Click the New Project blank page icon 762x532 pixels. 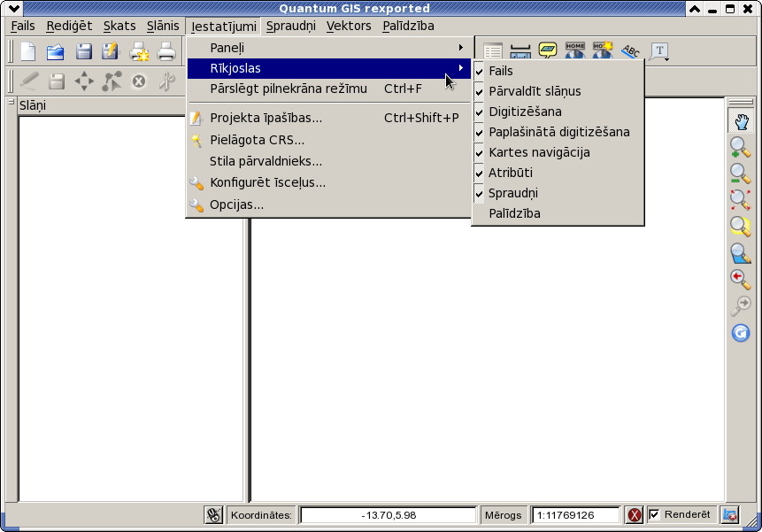coord(28,51)
